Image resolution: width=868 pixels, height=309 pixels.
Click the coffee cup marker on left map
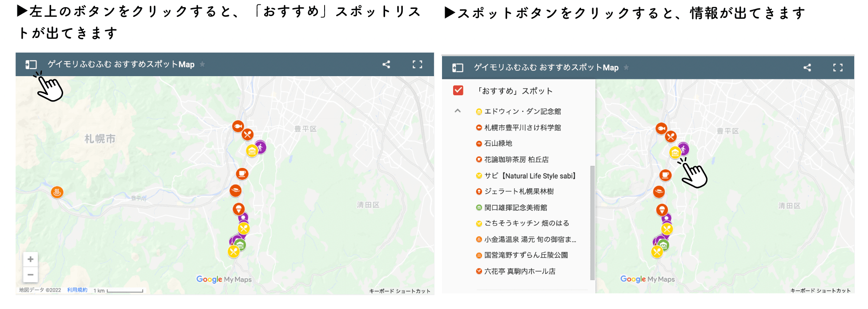pos(242,173)
